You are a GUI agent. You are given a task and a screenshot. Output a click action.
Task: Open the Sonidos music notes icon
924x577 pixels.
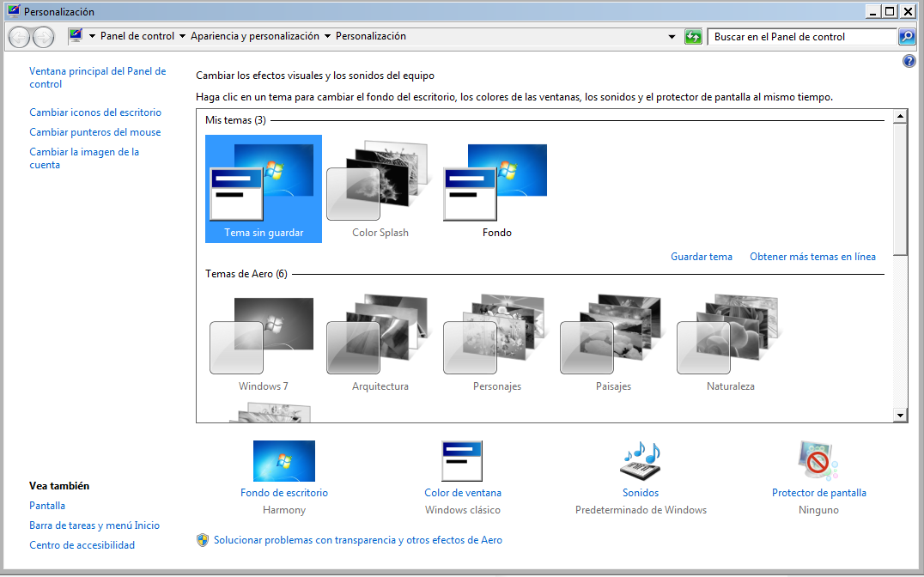click(x=641, y=461)
